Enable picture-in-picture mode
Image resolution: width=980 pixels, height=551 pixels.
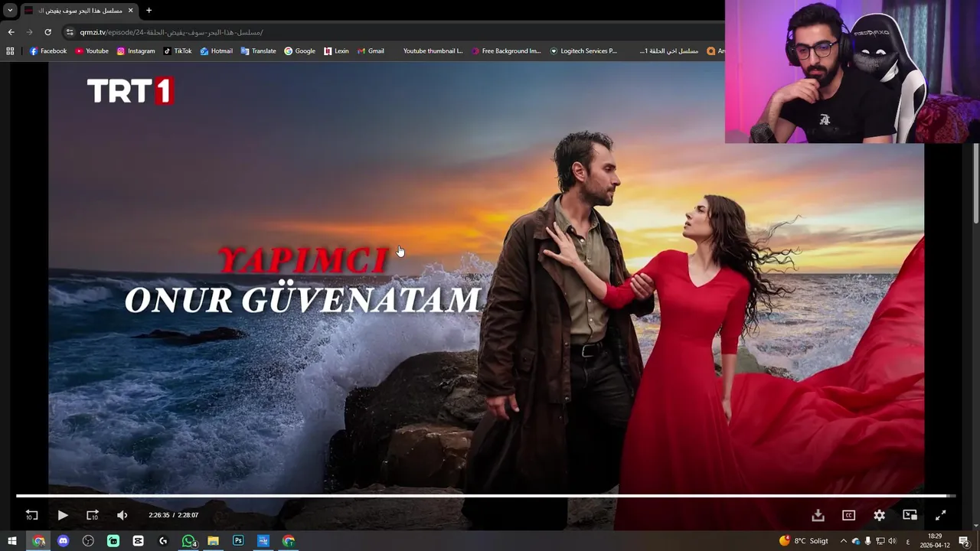tap(910, 515)
